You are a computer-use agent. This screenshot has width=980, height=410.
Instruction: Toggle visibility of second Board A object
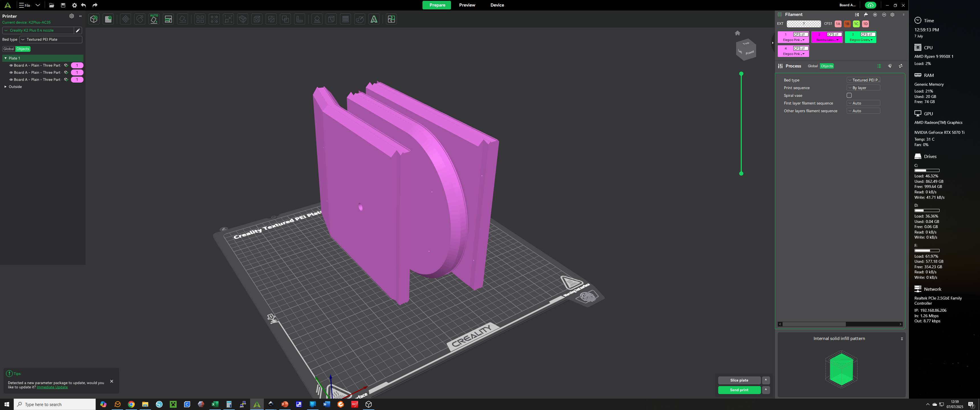pyautogui.click(x=11, y=72)
